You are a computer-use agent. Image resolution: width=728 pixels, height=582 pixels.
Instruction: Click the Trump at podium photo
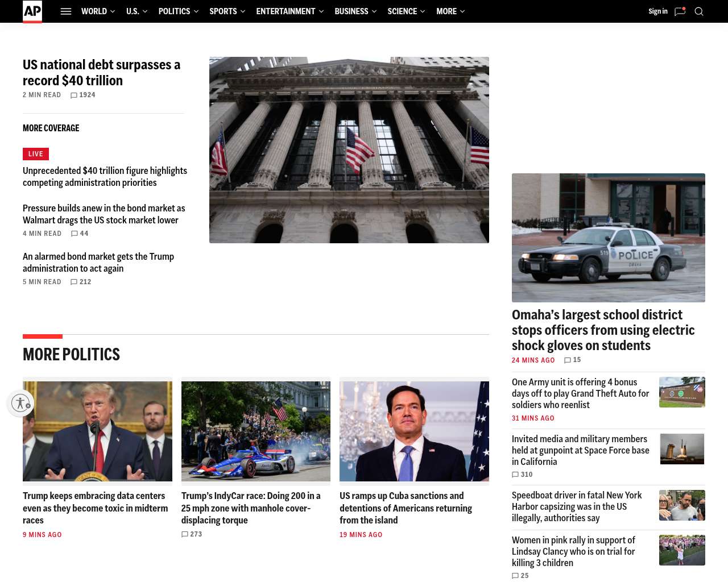[x=97, y=431]
